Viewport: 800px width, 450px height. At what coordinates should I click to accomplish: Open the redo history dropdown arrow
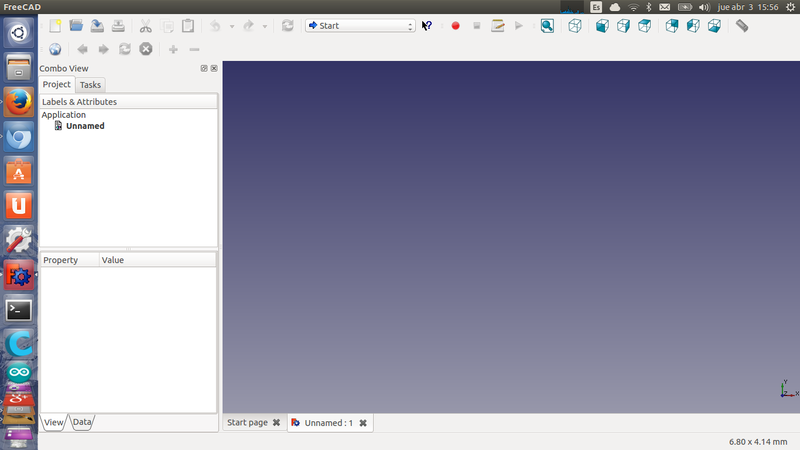coord(264,26)
